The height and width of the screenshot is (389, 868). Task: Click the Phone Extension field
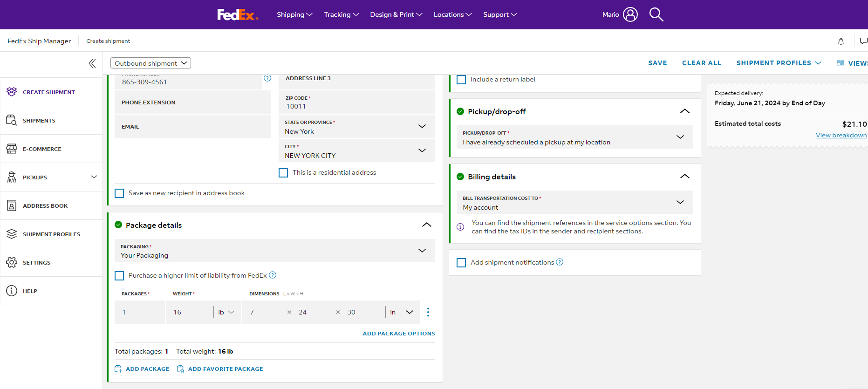[x=193, y=102]
